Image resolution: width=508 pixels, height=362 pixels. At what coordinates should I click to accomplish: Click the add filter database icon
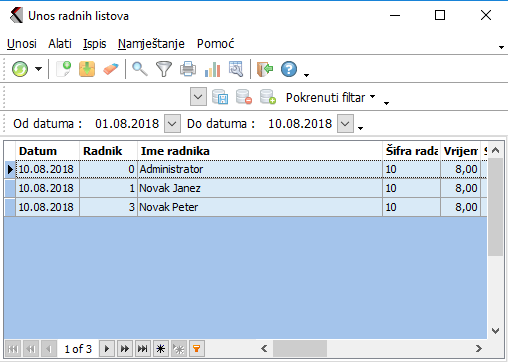pos(268,97)
